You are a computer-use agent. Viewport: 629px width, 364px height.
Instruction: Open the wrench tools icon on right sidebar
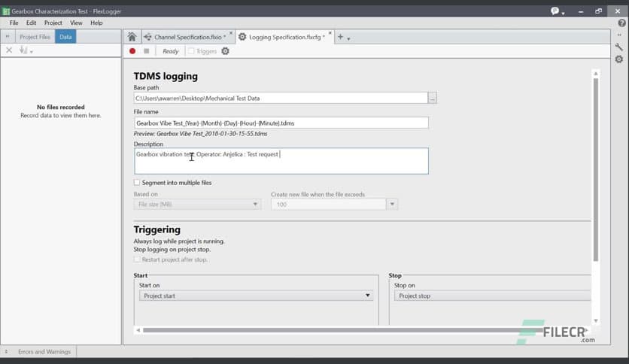coord(619,47)
